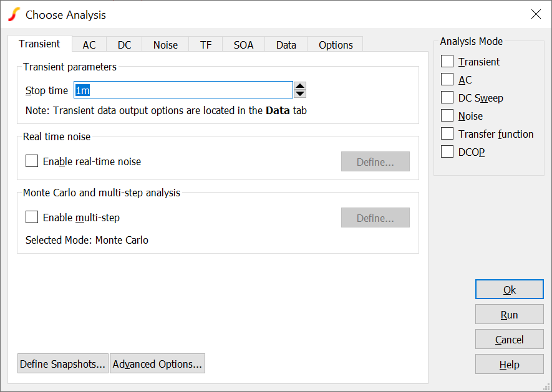552x392 pixels.
Task: Enable Transfer function analysis mode
Action: click(447, 134)
